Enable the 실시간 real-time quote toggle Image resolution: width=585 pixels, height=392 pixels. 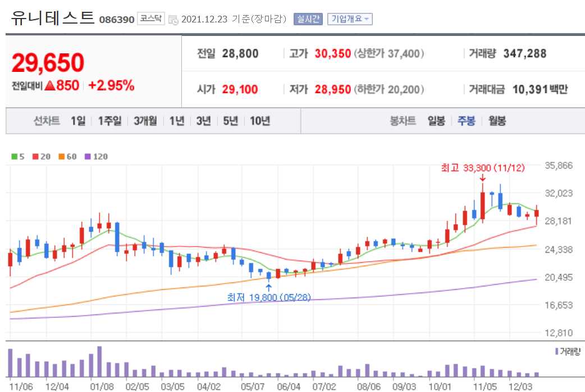pos(308,18)
